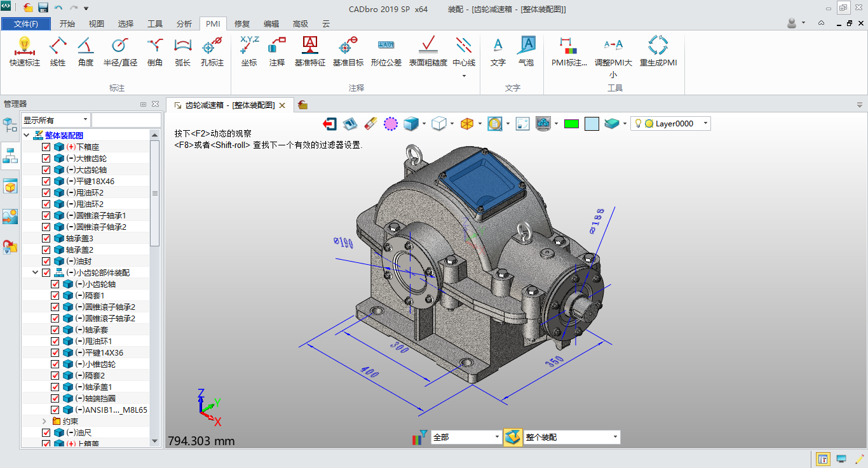The width and height of the screenshot is (868, 468).
Task: Click the 气泡 balloon annotation icon
Action: 526,51
